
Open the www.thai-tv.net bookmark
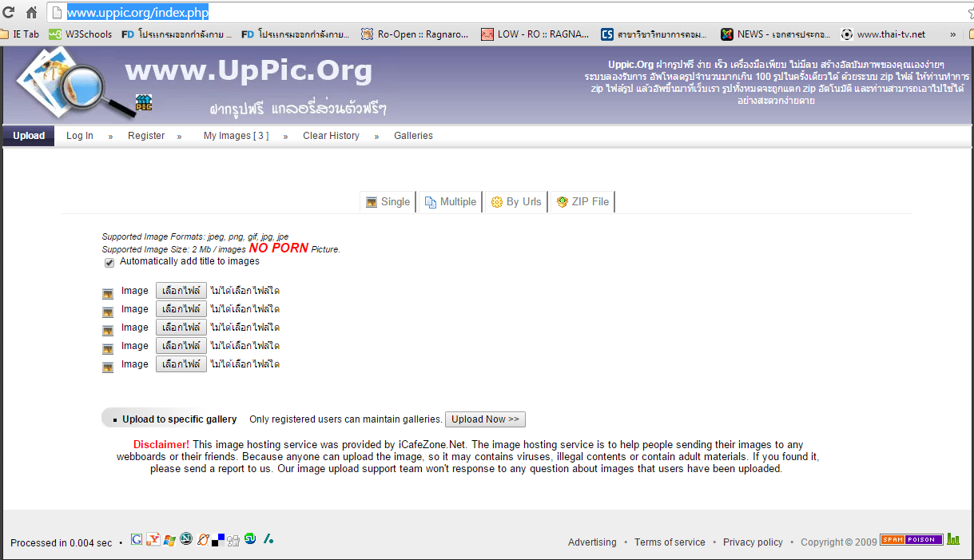tap(883, 34)
